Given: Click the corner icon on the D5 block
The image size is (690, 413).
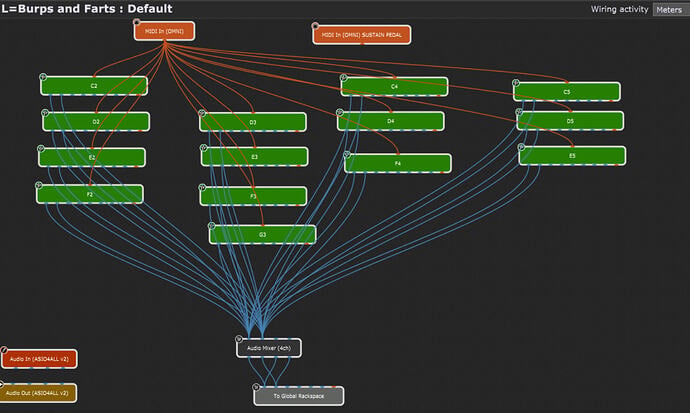Looking at the screenshot, I should click(519, 112).
